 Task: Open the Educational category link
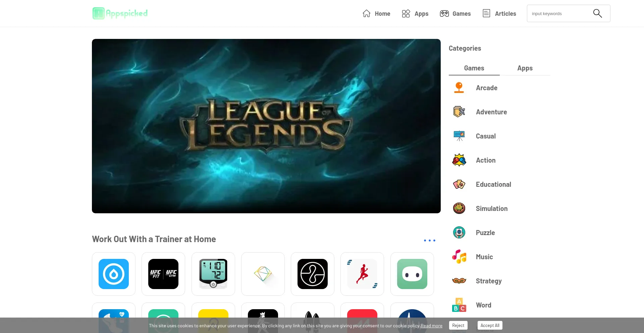click(x=493, y=184)
